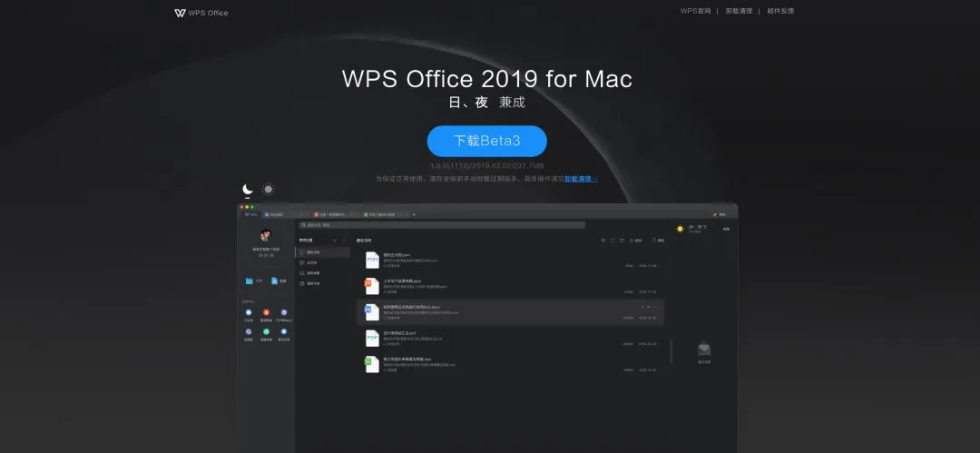Open the WPS官网 link
The image size is (980, 453).
point(696,11)
